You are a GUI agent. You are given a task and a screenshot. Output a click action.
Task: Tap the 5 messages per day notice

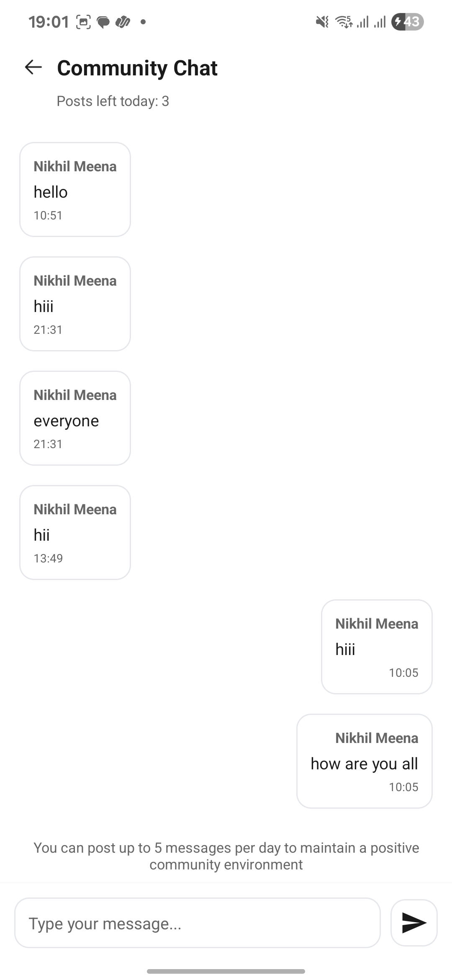(x=226, y=856)
